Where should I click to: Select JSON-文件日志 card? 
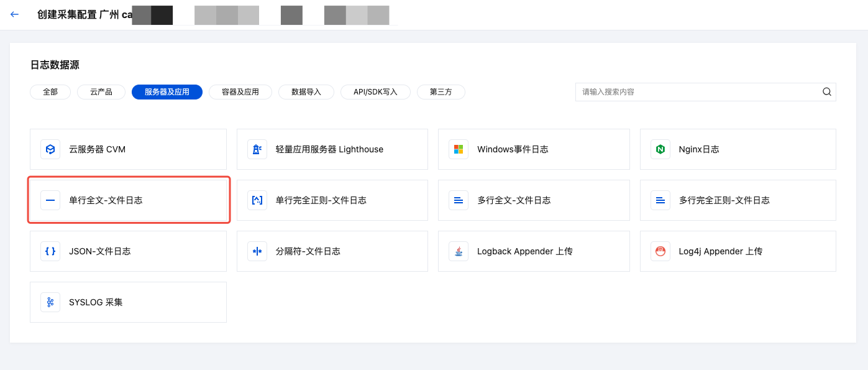pyautogui.click(x=128, y=251)
